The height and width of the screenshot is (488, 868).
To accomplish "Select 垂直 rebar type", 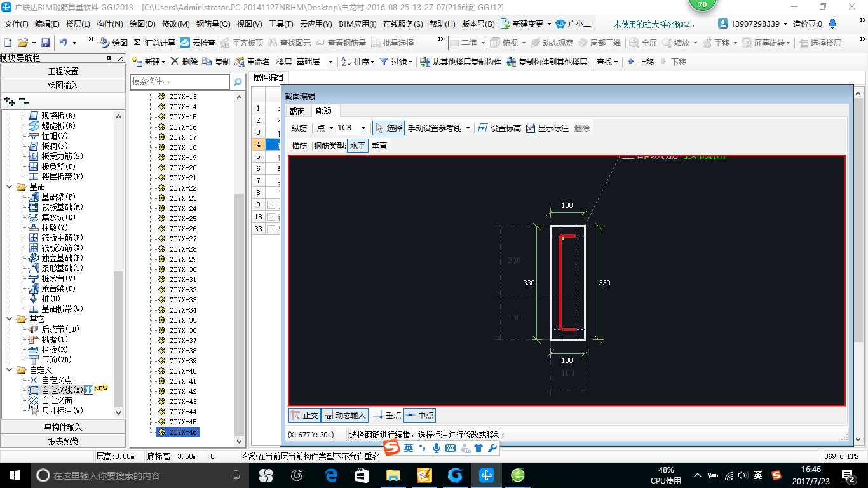I will pos(379,146).
